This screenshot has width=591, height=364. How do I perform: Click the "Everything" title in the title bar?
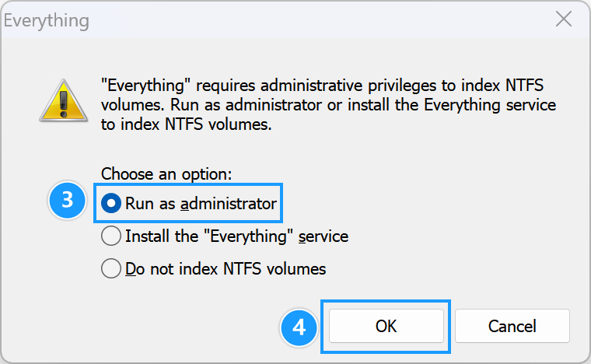pos(46,21)
